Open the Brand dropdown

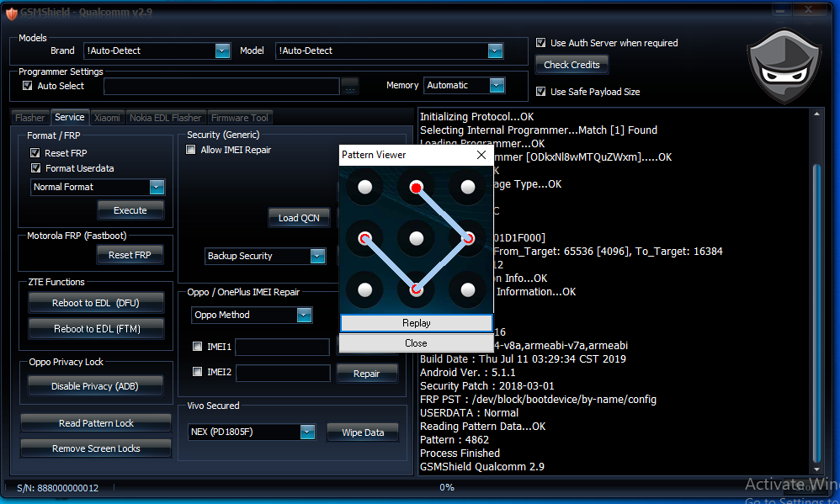(x=222, y=50)
